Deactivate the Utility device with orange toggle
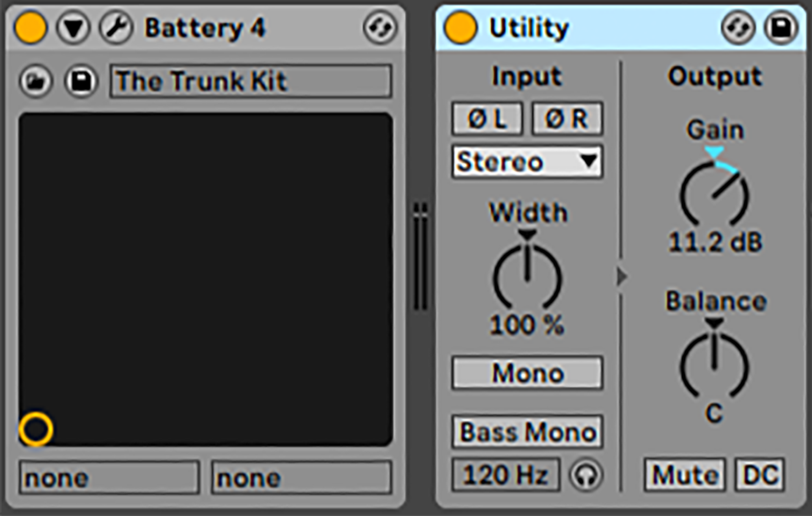 tap(460, 28)
